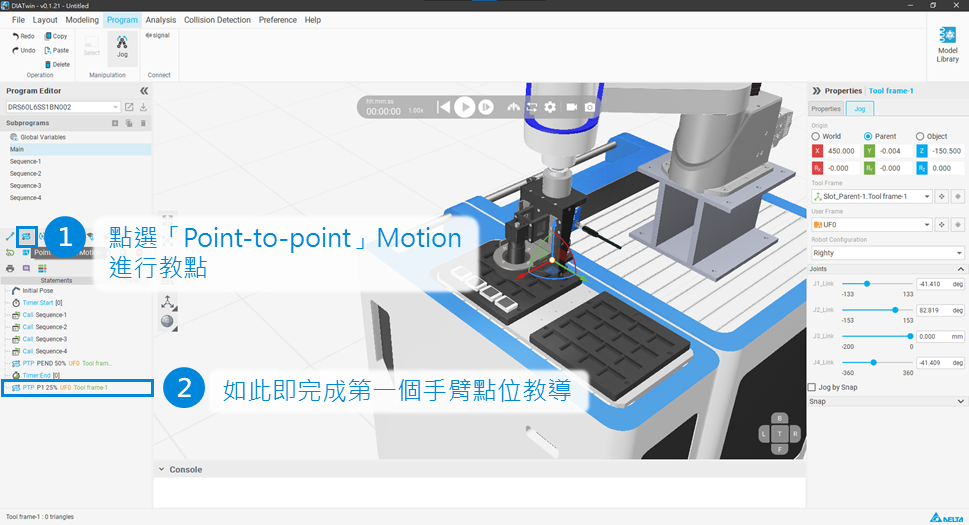Click the colored grid statement icon
Image resolution: width=969 pixels, height=525 pixels.
(42, 269)
